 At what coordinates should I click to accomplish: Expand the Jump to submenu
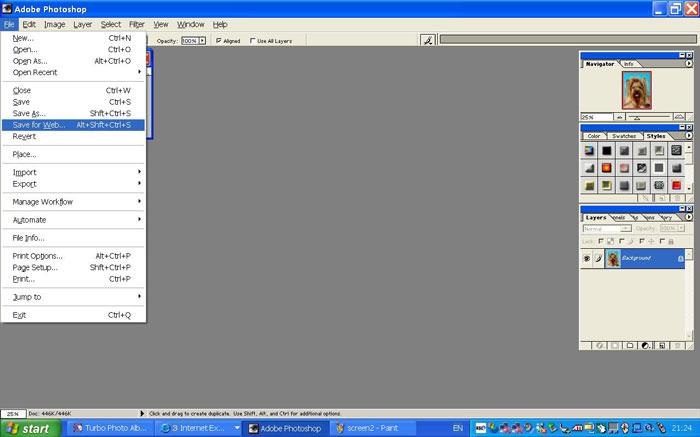point(74,297)
